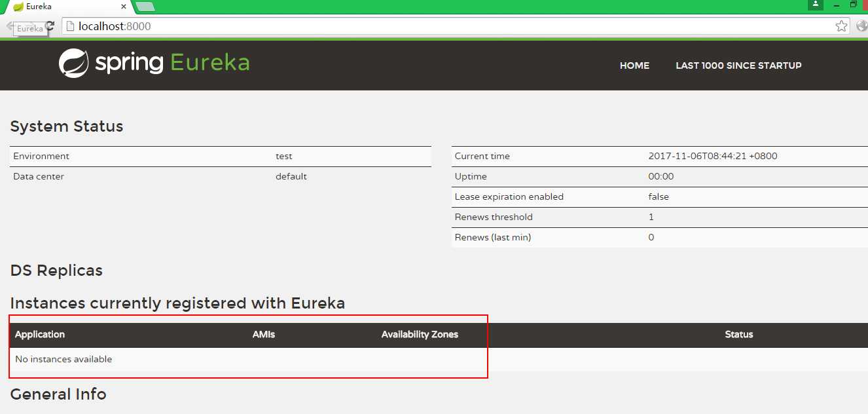Click the AMIs column header

coord(264,334)
